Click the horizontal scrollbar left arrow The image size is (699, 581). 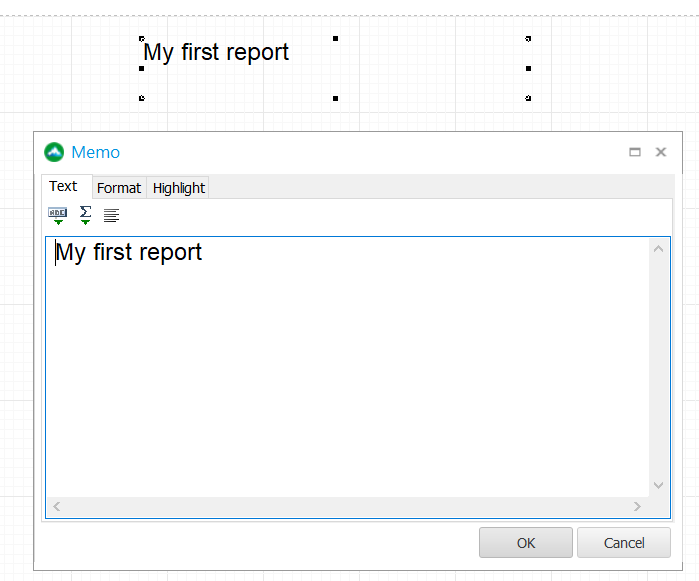click(x=57, y=507)
